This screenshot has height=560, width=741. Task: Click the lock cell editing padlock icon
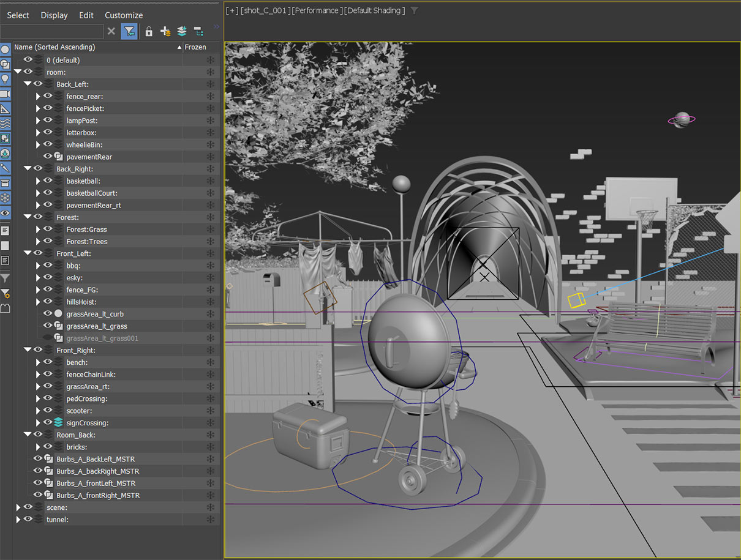(149, 32)
